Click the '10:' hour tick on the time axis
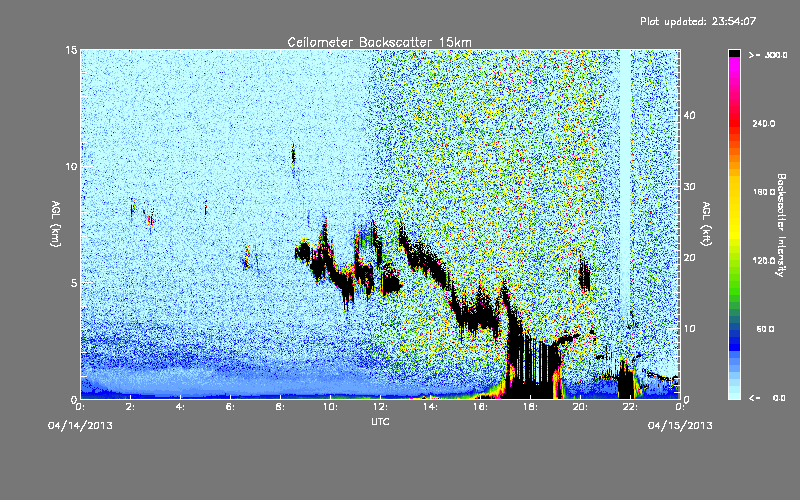Viewport: 800px width, 500px height. [331, 407]
